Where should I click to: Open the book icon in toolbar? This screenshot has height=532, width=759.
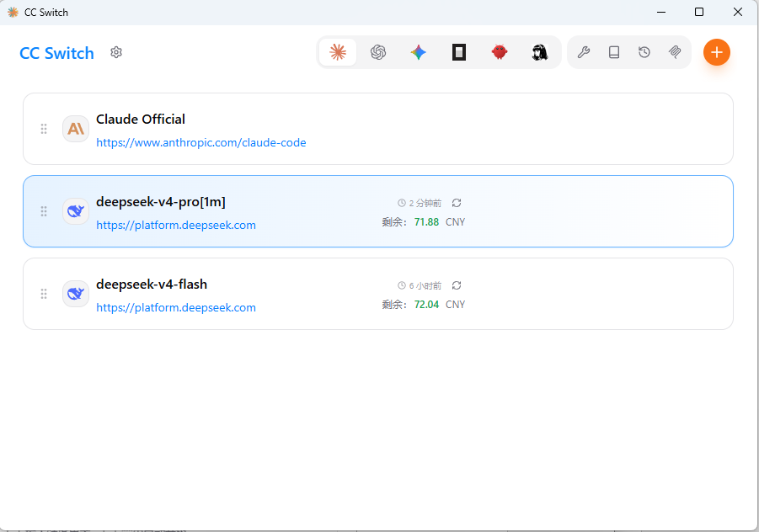(x=614, y=52)
